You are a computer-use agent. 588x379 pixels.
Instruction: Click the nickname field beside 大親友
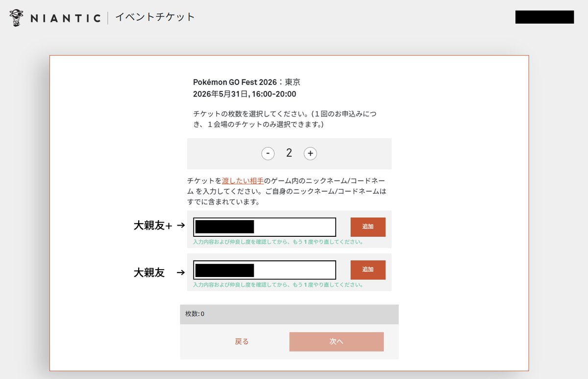264,270
